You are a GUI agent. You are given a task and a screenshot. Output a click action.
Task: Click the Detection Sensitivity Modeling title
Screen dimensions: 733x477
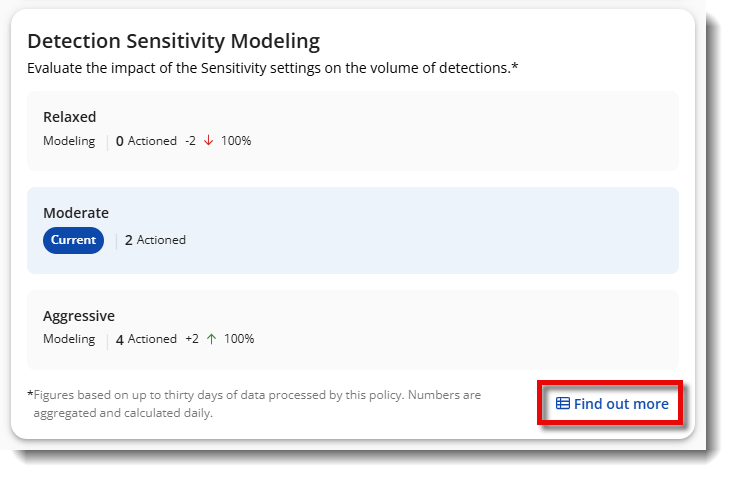173,42
